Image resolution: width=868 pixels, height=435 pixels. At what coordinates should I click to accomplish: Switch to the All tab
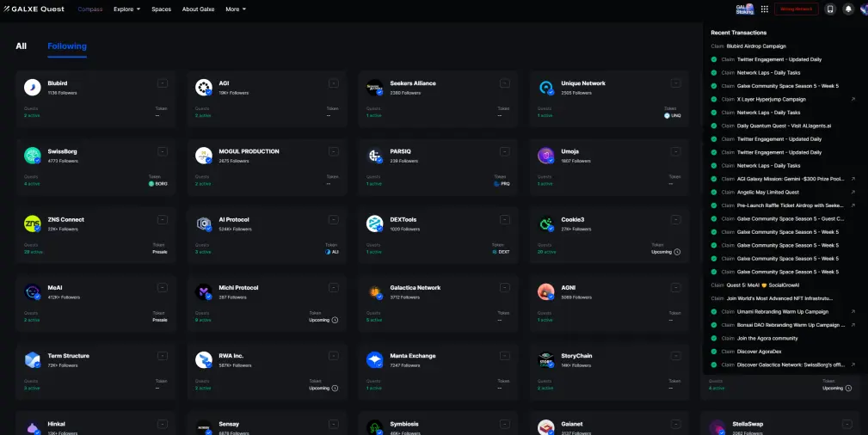[x=21, y=46]
